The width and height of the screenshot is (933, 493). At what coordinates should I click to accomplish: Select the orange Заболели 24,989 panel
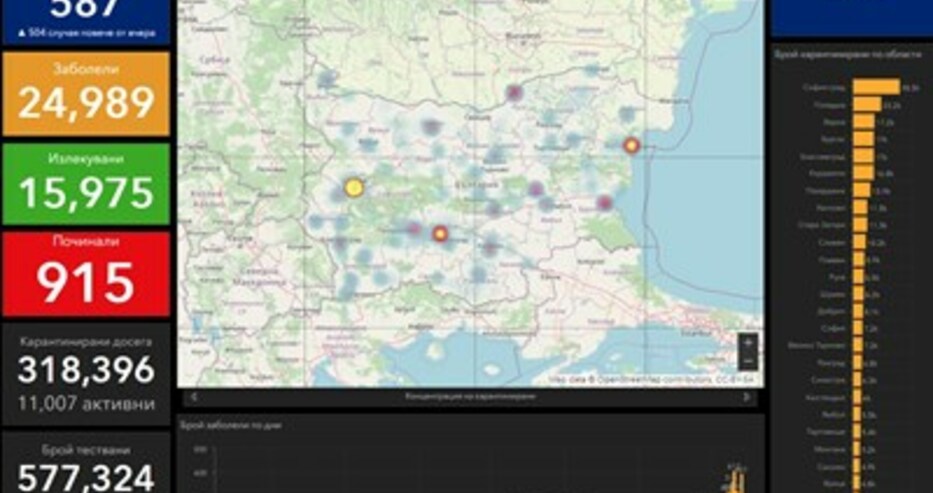click(x=86, y=94)
